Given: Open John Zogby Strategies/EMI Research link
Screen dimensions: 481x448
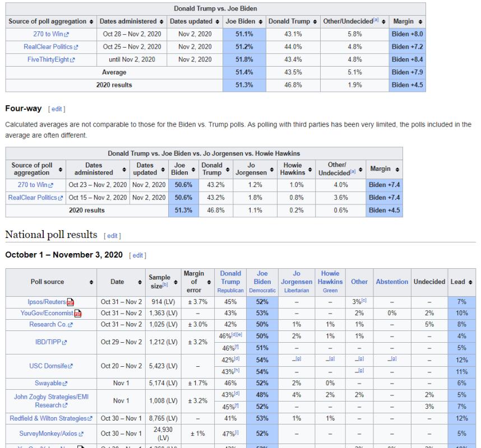Looking at the screenshot, I should coord(51,401).
